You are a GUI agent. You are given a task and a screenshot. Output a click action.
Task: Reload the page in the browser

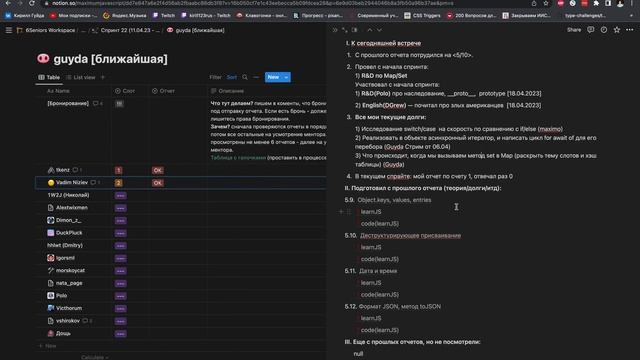32,3
